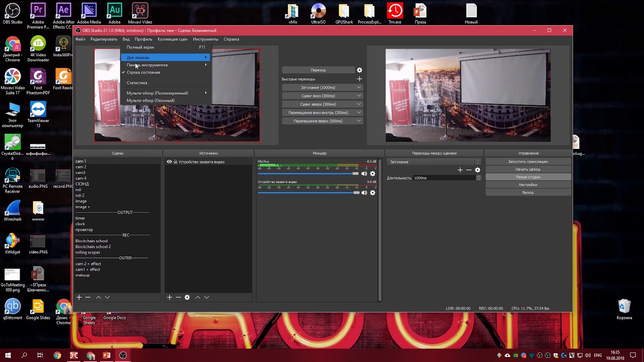The image size is (644, 362).
Task: Expand dropdown on Перемещение вниз внутрь (300ms)
Action: pyautogui.click(x=359, y=113)
